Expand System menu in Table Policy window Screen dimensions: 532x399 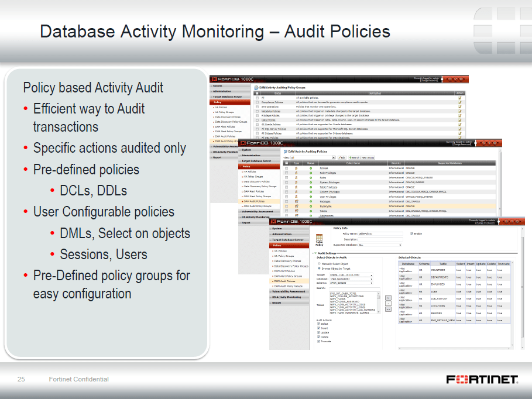[289, 229]
